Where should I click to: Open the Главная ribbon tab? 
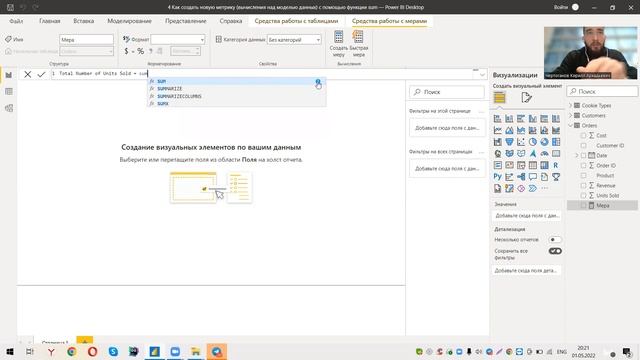pos(49,21)
